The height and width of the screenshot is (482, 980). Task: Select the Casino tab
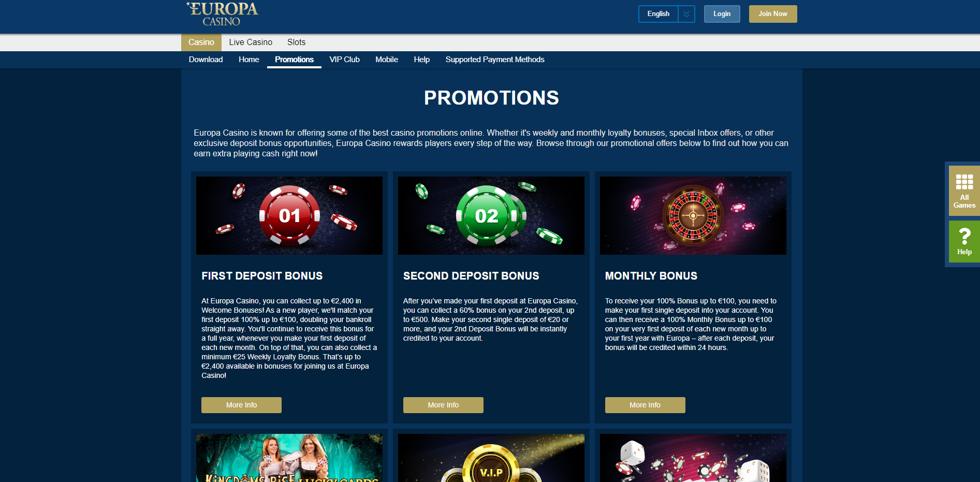pyautogui.click(x=201, y=42)
